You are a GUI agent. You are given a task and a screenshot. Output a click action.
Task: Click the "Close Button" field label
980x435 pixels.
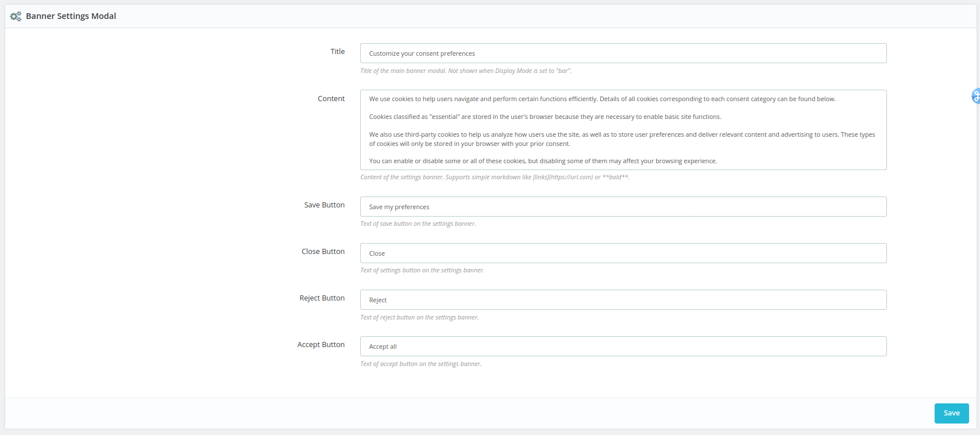pyautogui.click(x=323, y=252)
